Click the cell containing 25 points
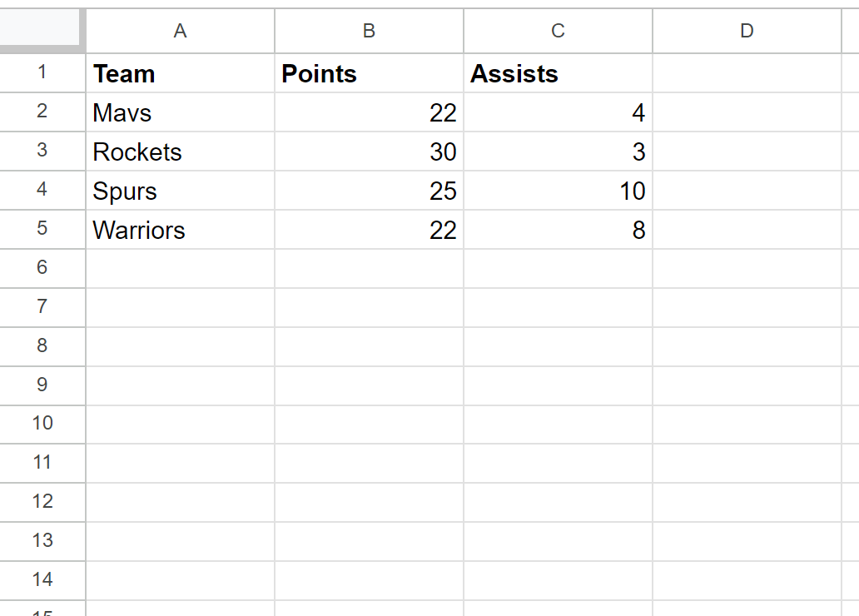The image size is (859, 616). (370, 190)
